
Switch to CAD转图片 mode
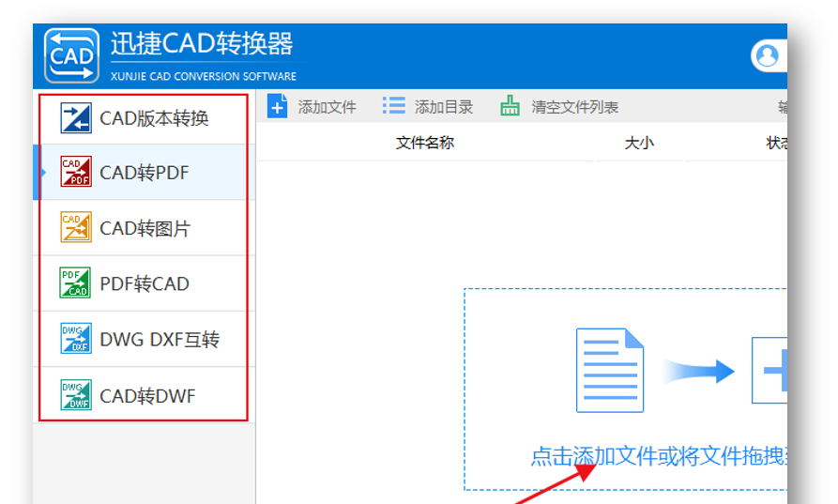click(144, 228)
